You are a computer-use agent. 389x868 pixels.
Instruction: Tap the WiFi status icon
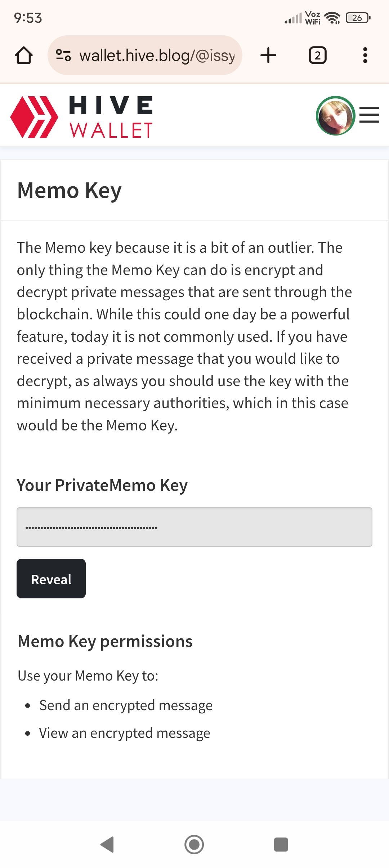coord(332,18)
